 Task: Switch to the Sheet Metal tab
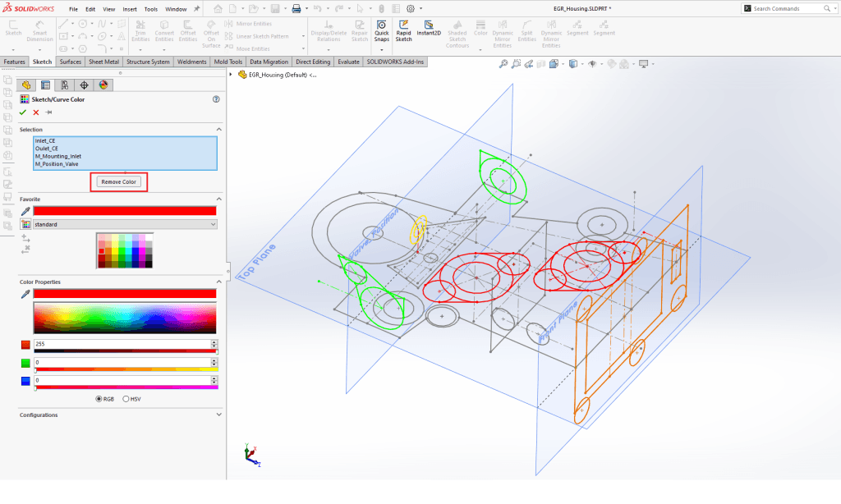[103, 62]
